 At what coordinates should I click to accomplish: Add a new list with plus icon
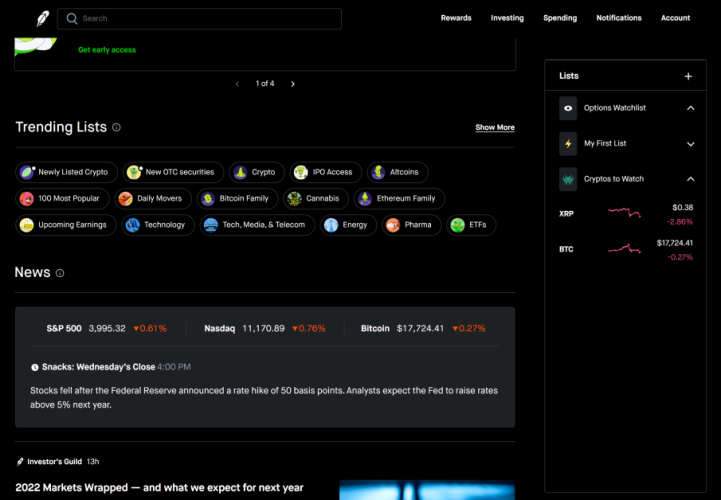[688, 76]
